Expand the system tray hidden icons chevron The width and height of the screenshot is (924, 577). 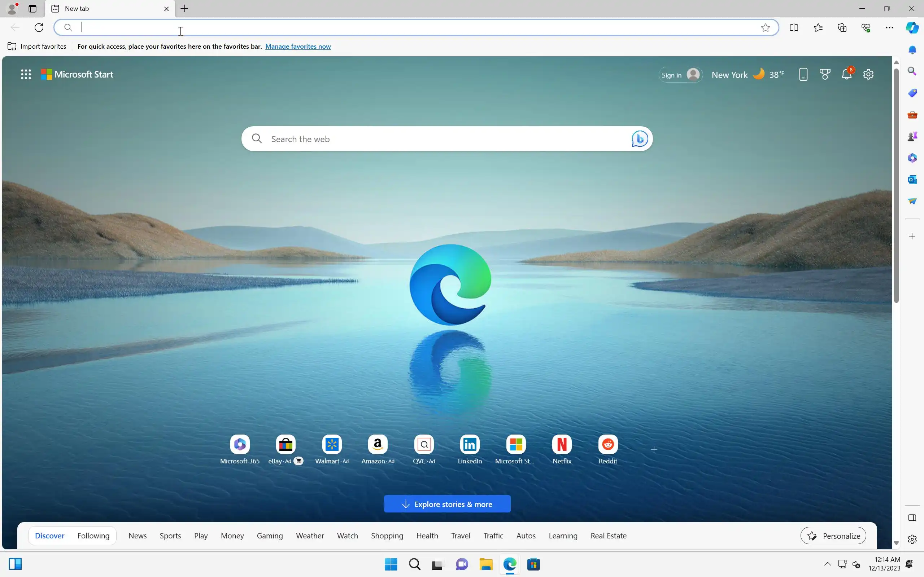point(827,564)
